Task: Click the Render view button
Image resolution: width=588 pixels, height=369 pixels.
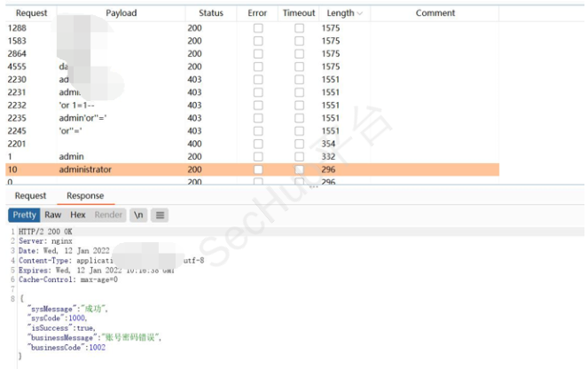Action: [x=108, y=215]
